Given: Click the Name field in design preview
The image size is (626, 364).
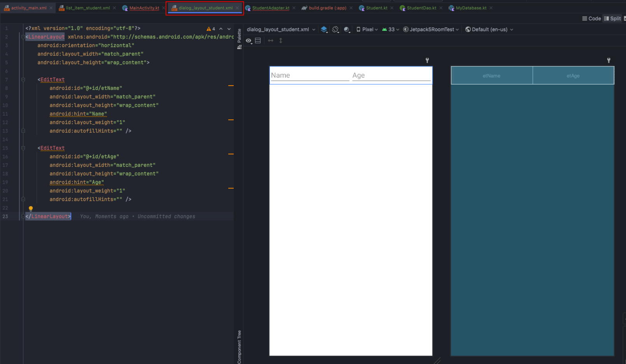Looking at the screenshot, I should [310, 75].
